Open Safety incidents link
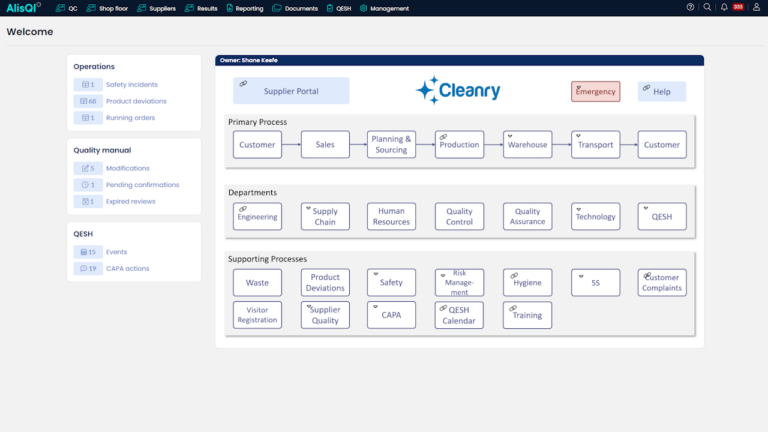This screenshot has width=768, height=432. pos(132,85)
